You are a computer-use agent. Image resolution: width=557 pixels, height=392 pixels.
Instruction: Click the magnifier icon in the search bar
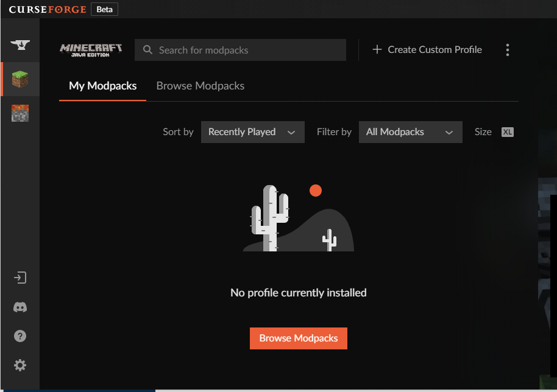coord(147,50)
